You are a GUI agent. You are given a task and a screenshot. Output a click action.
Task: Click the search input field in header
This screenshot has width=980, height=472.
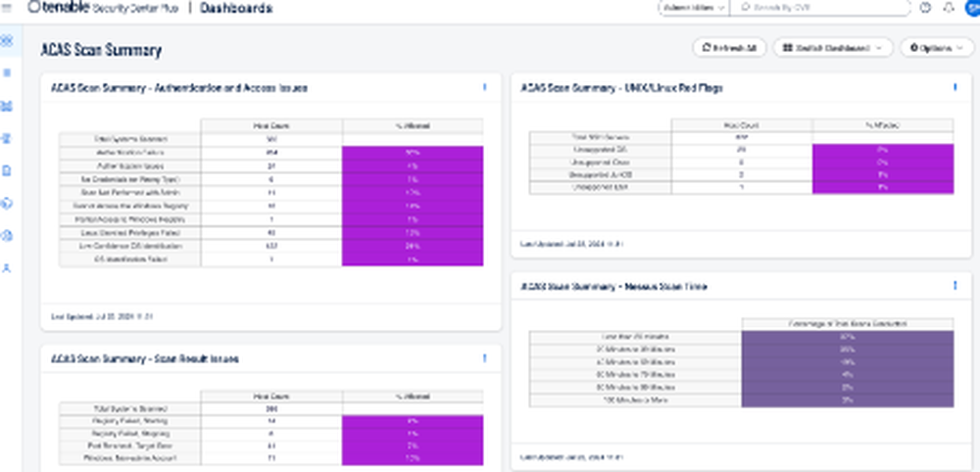click(x=820, y=8)
